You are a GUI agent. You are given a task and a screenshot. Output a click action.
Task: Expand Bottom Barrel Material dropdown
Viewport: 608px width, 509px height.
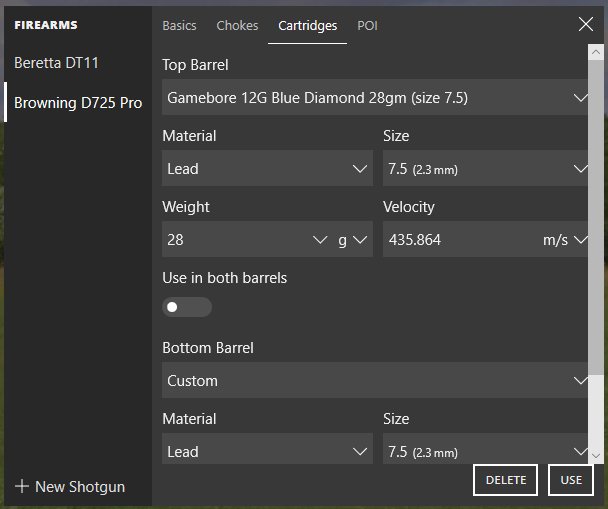(267, 452)
